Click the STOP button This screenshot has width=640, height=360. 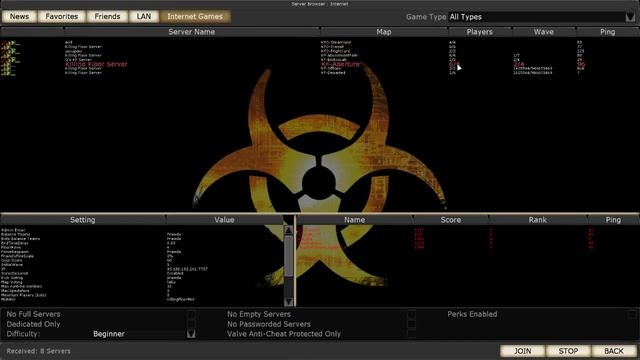tap(568, 351)
